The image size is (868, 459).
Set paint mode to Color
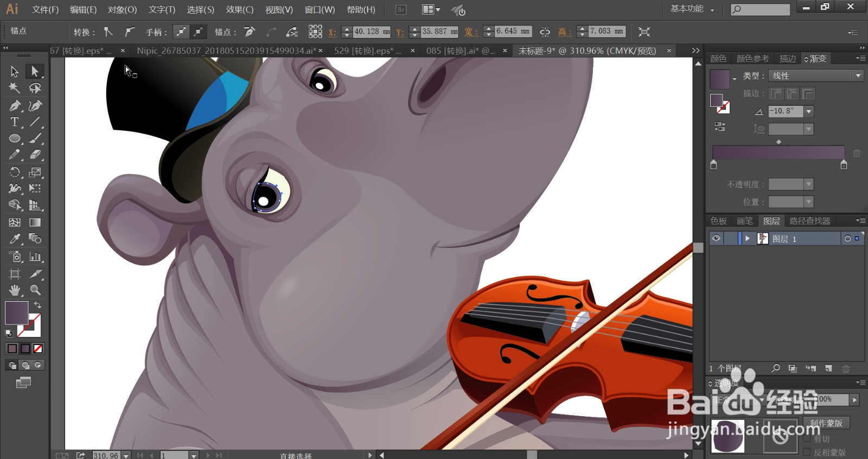(x=12, y=349)
